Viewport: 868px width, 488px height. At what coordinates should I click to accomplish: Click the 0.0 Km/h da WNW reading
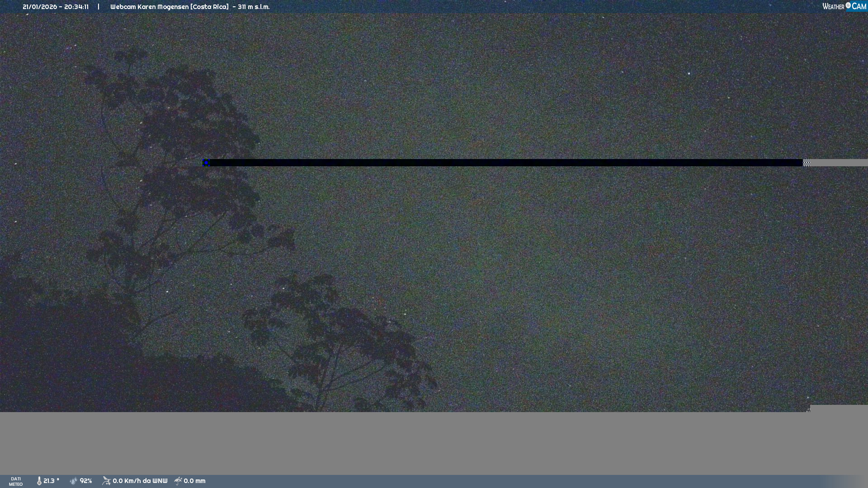point(140,481)
